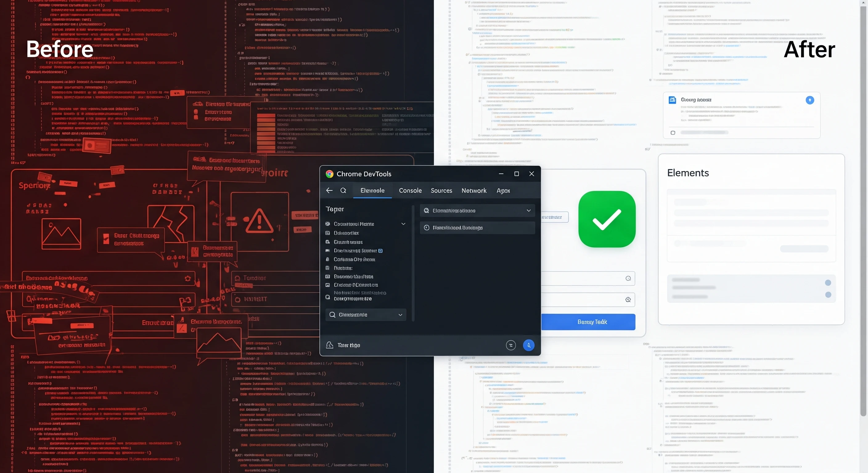Click the blue refresh button on the Cloud boost card
The width and height of the screenshot is (868, 473).
(810, 100)
